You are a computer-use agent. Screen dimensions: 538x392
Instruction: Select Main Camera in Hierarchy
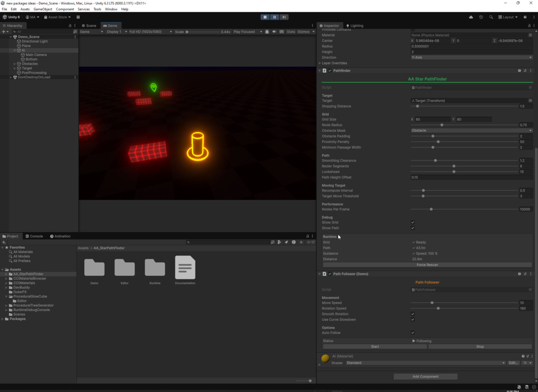pyautogui.click(x=36, y=55)
